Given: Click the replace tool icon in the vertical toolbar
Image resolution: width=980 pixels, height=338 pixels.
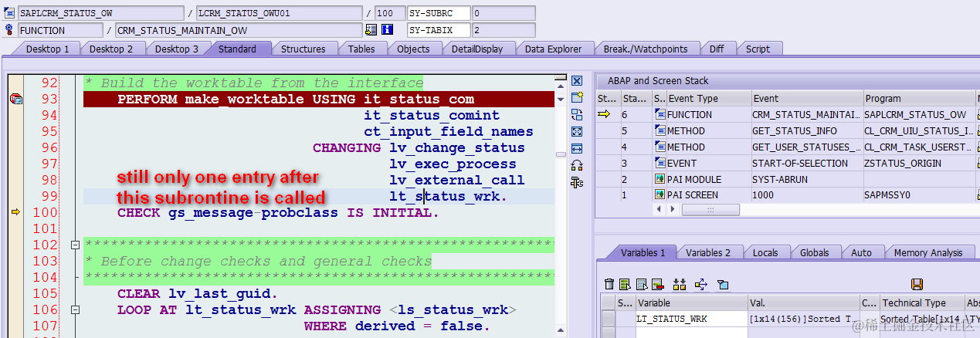Looking at the screenshot, I should [576, 114].
